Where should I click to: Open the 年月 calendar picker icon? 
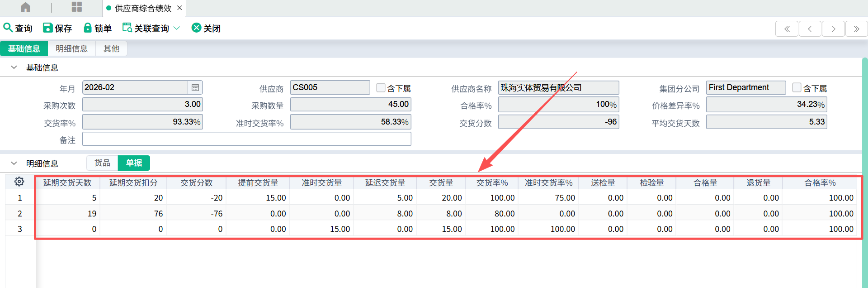[x=195, y=87]
